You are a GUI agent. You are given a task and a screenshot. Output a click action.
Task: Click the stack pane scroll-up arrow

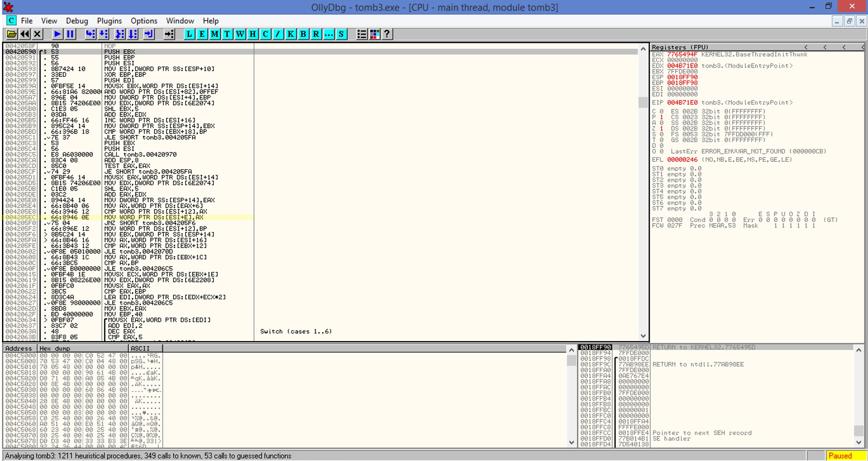pos(859,350)
